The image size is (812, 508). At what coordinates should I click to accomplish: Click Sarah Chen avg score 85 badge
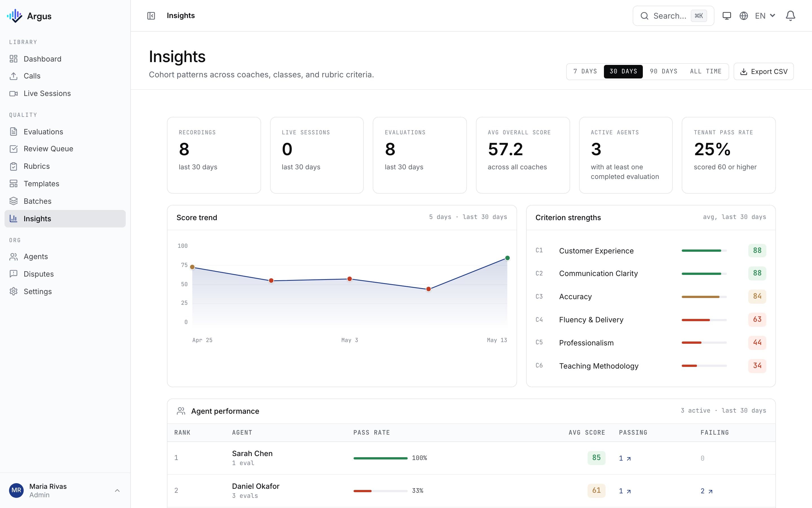(596, 458)
